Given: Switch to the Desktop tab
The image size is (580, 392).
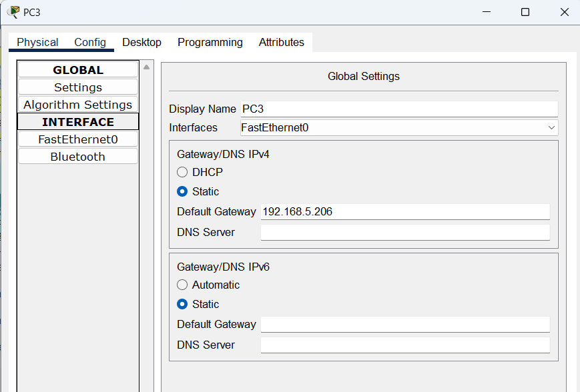Looking at the screenshot, I should click(x=141, y=42).
